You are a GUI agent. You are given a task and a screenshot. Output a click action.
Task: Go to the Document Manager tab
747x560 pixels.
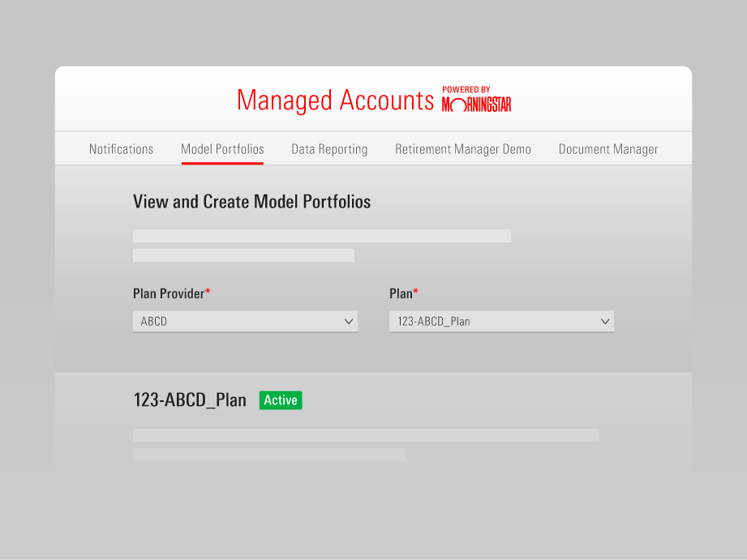tap(607, 149)
